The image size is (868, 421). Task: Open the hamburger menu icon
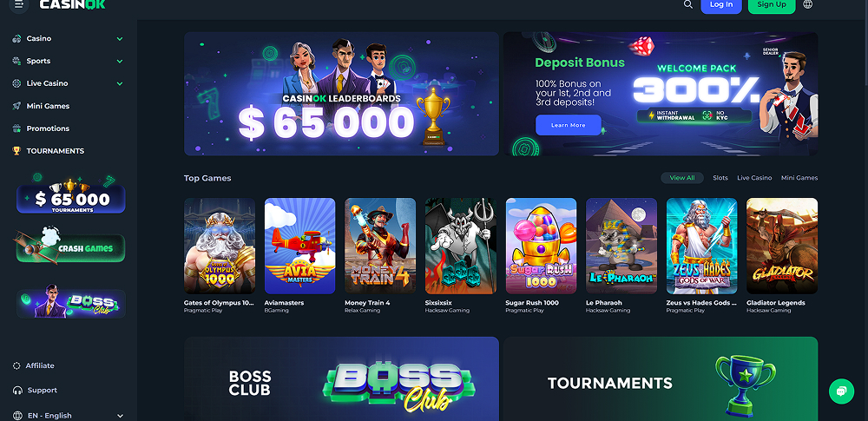(x=19, y=4)
